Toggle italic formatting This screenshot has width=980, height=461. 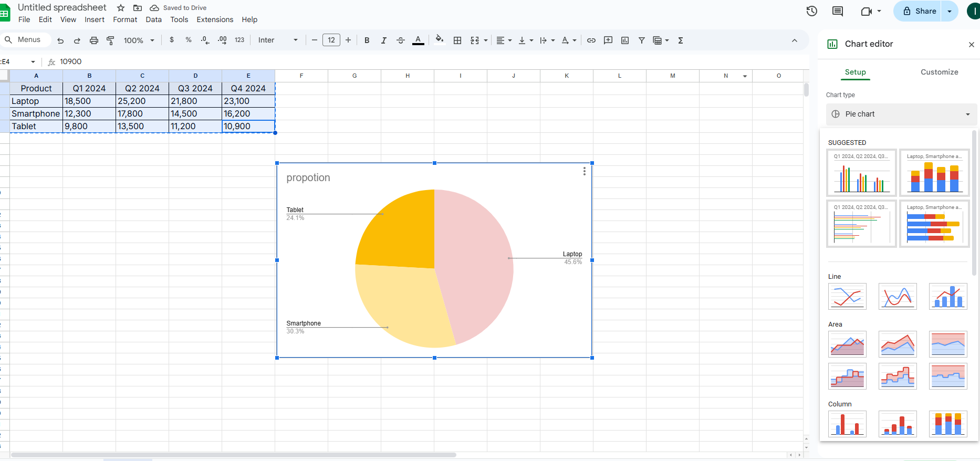click(x=383, y=40)
